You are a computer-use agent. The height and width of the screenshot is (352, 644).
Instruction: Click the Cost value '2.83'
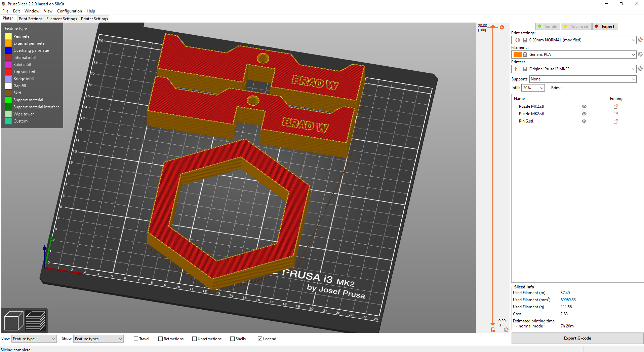564,314
